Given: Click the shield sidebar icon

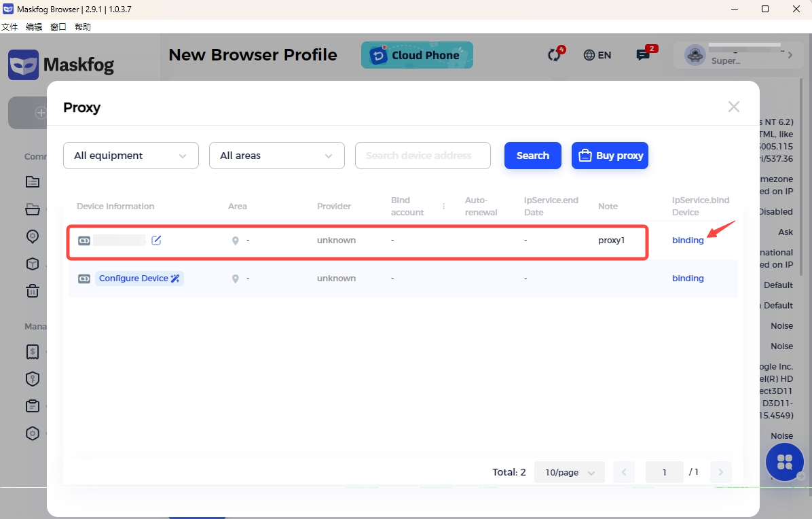Looking at the screenshot, I should [33, 378].
